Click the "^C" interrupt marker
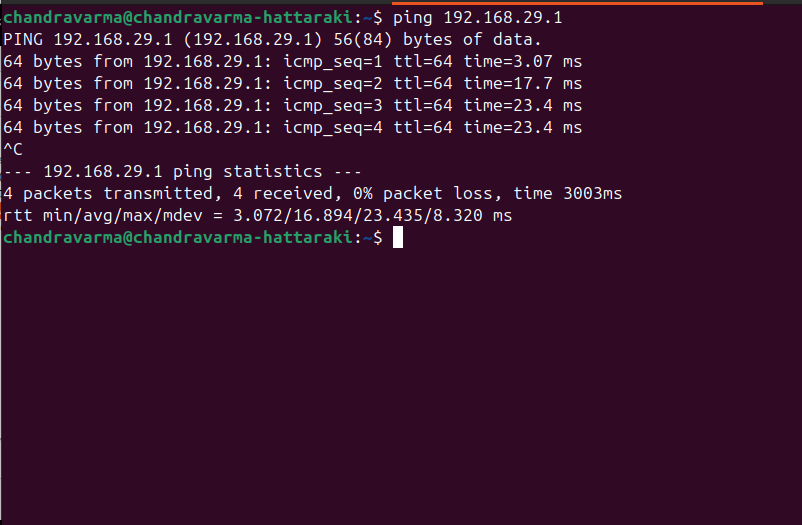This screenshot has width=802, height=525. 13,150
